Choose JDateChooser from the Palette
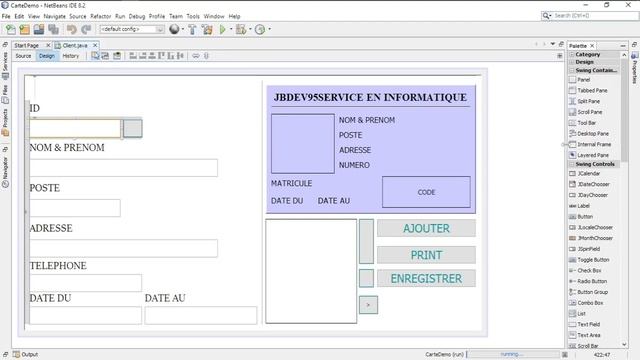 click(589, 184)
